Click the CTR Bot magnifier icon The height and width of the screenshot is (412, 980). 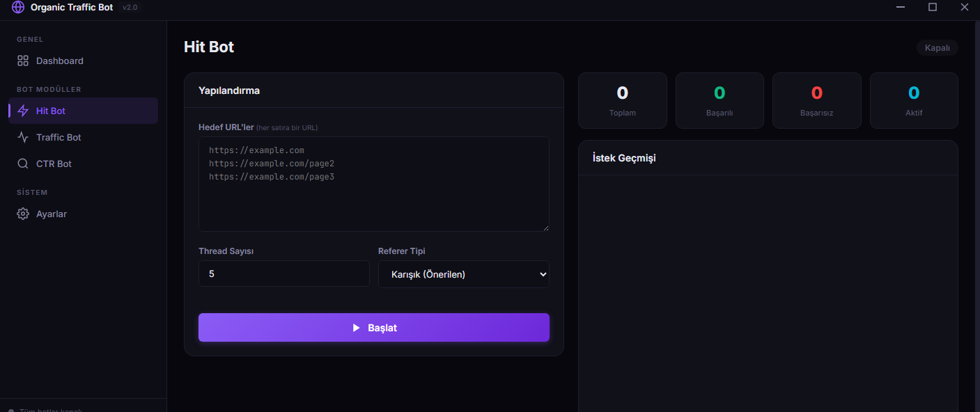[23, 164]
